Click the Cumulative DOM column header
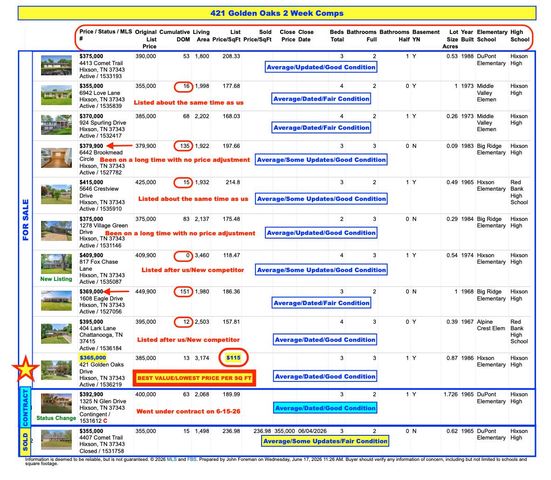The width and height of the screenshot is (551, 480). pos(175,35)
